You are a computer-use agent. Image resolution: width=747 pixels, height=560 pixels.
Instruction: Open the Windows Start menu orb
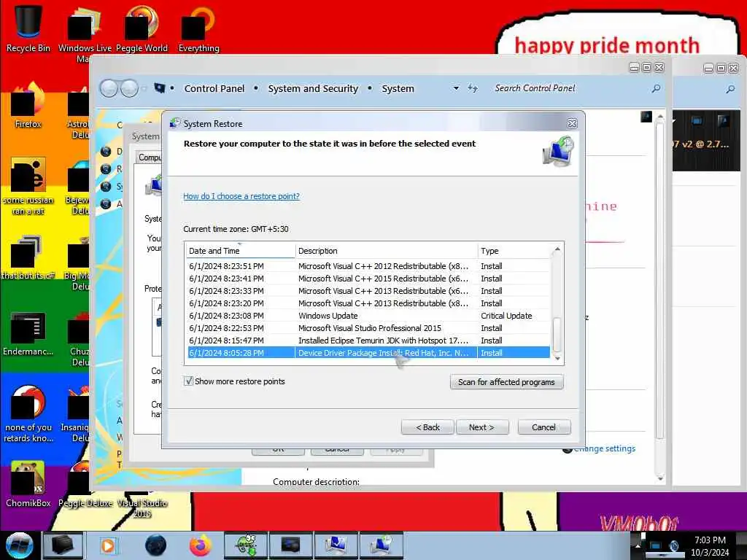(19, 545)
